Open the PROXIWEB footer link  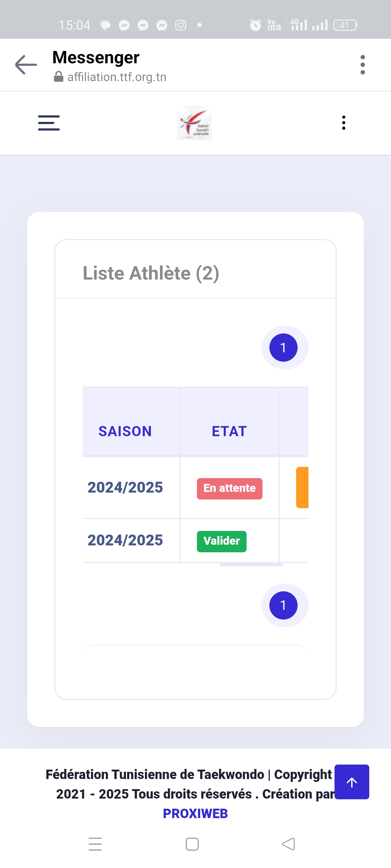195,813
